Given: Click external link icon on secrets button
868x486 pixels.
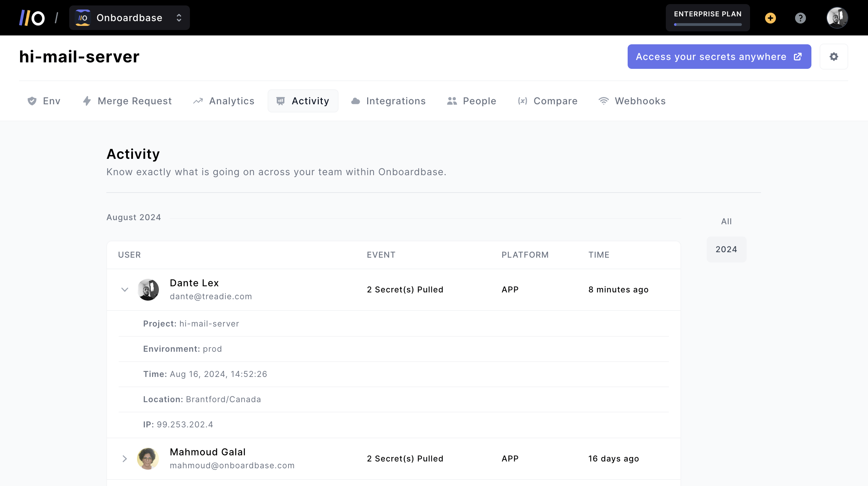Looking at the screenshot, I should pyautogui.click(x=798, y=57).
